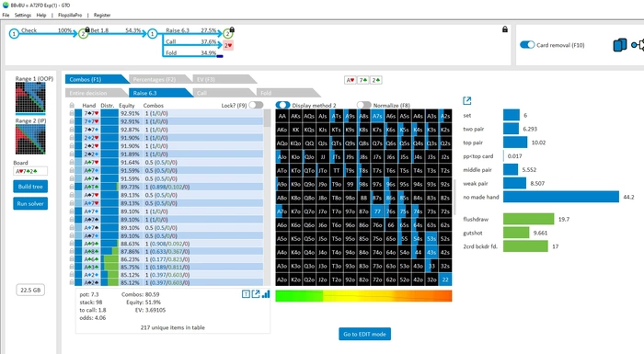Toggle the Card removal (F10) switch
The width and height of the screenshot is (644, 354).
(527, 45)
